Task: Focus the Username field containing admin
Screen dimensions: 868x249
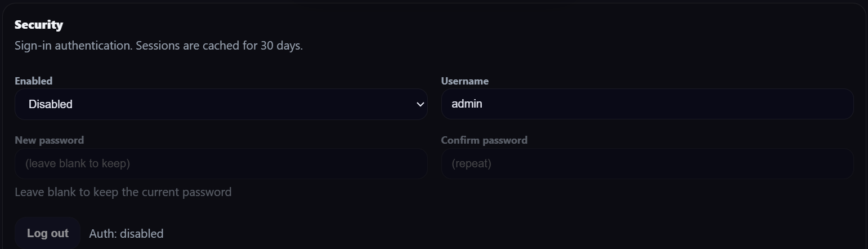Action: point(647,104)
